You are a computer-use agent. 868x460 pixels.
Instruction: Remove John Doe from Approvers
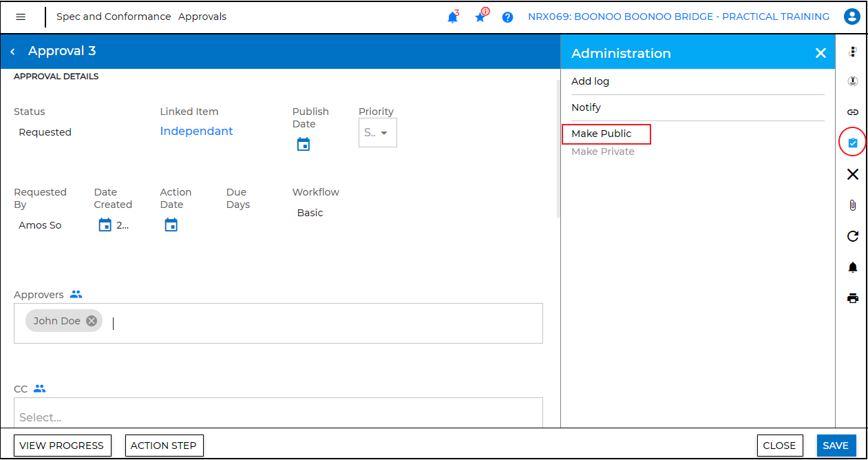[91, 320]
